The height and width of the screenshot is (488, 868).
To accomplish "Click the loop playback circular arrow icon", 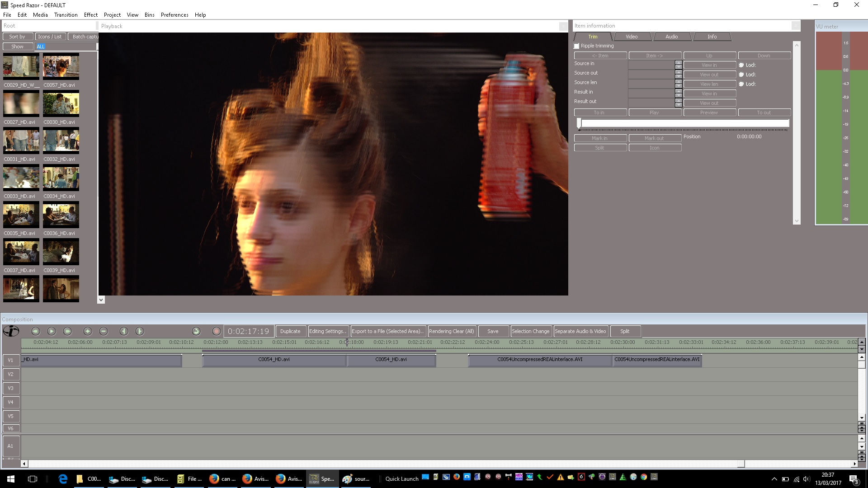I will click(196, 331).
